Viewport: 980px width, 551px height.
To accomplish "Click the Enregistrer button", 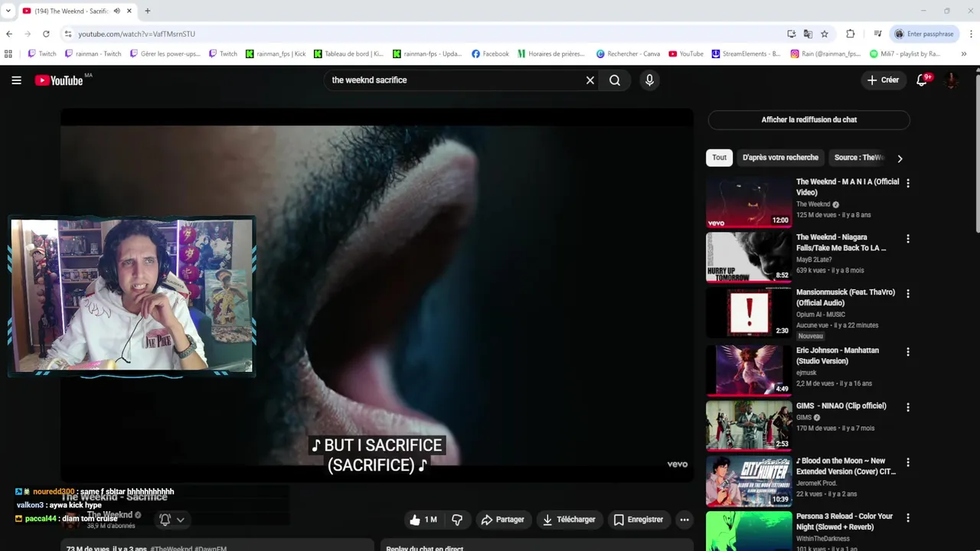I will click(x=639, y=520).
